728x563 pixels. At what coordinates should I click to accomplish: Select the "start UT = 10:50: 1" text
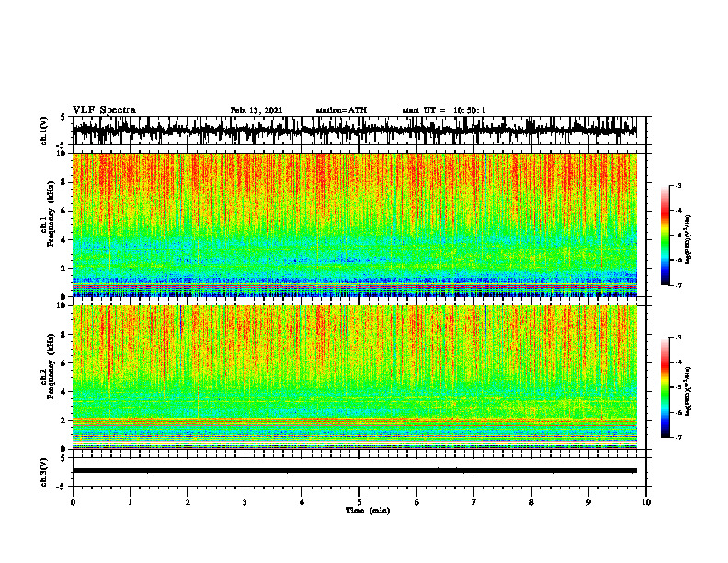(444, 110)
